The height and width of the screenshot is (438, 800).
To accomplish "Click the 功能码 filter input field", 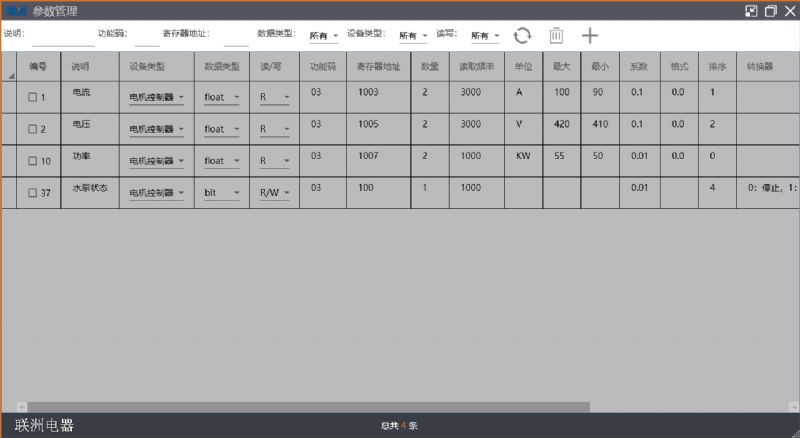I will click(x=147, y=36).
